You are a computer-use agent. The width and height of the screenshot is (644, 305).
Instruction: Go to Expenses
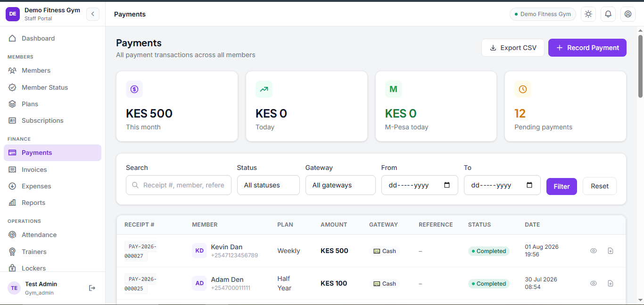(52, 186)
